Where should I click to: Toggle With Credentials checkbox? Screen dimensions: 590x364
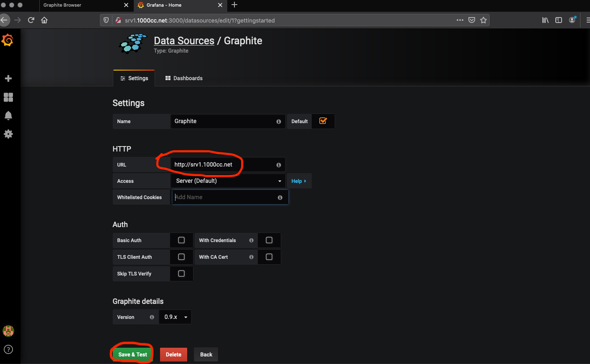(269, 240)
